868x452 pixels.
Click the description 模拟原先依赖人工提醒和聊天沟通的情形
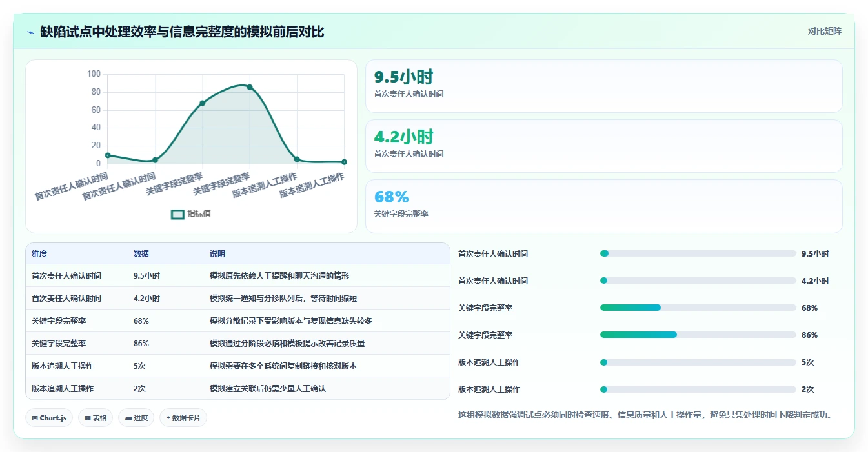[279, 276]
